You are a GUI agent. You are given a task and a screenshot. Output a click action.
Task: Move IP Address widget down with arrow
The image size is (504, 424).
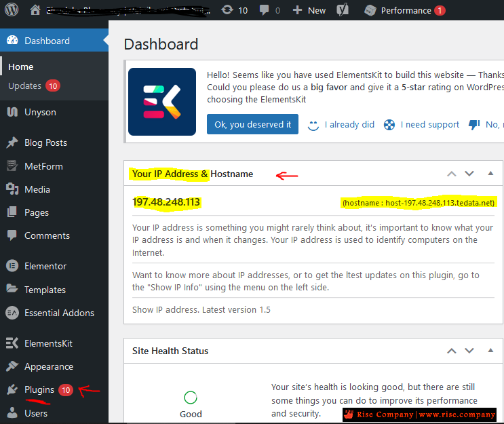coord(469,174)
